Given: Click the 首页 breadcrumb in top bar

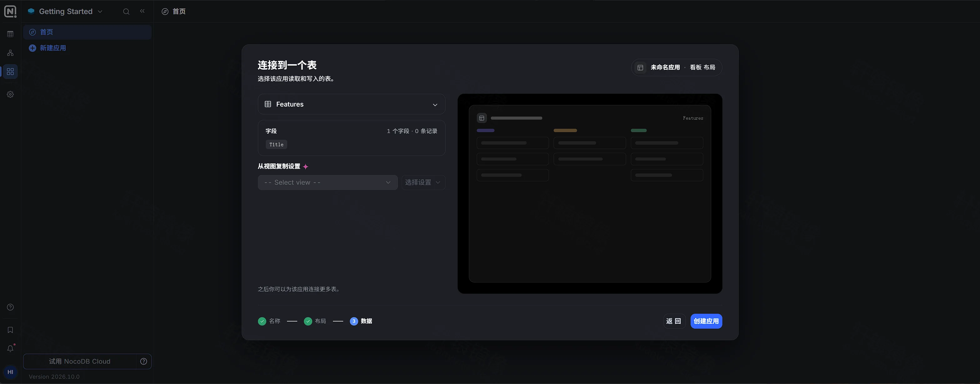Looking at the screenshot, I should pyautogui.click(x=179, y=12).
